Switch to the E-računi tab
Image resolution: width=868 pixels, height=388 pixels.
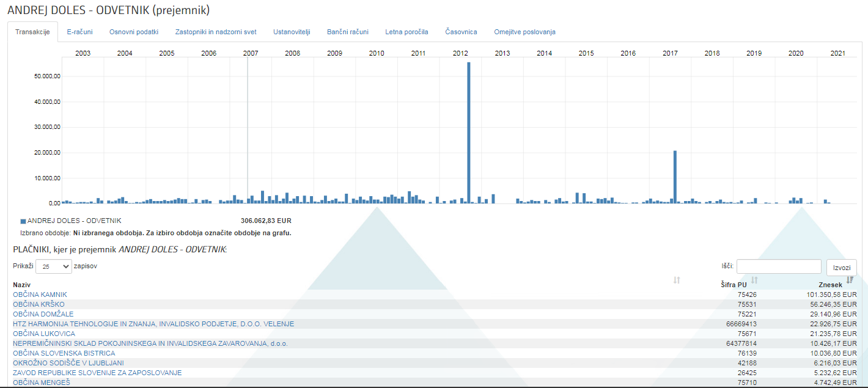click(x=79, y=32)
